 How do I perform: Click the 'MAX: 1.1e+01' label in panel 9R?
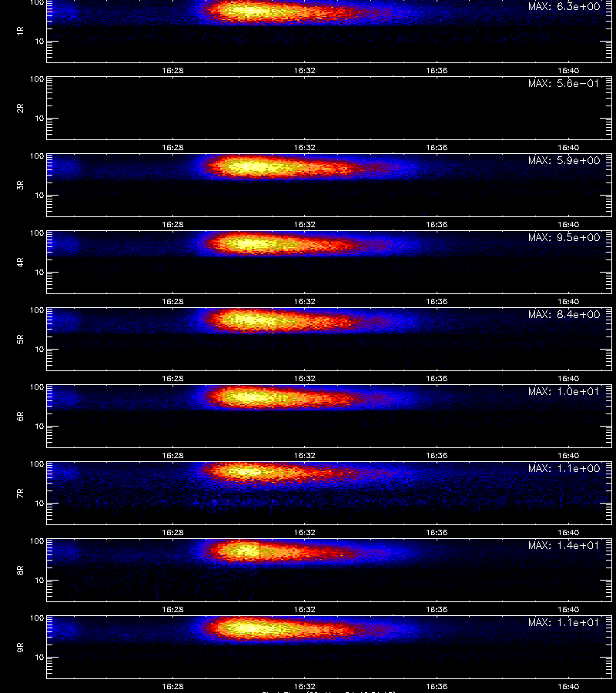[564, 622]
